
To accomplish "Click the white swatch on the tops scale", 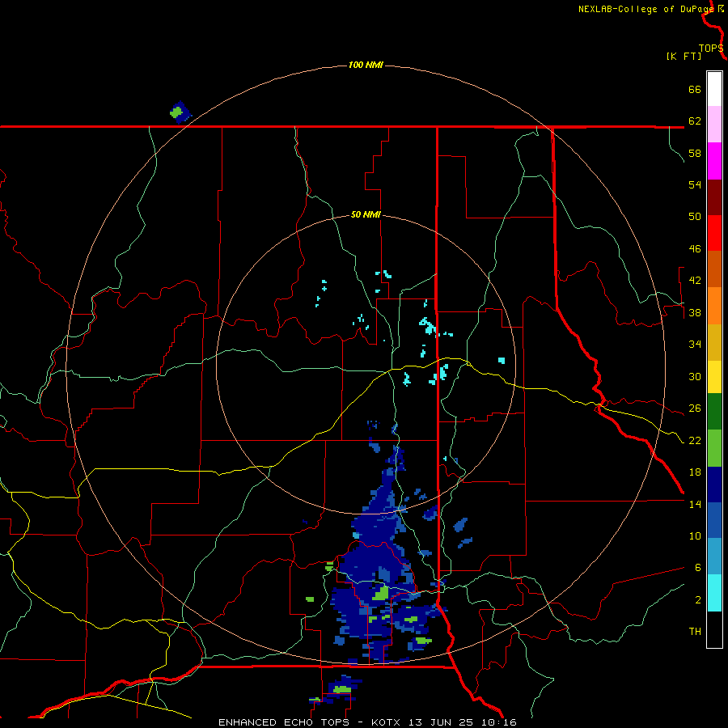I will click(x=714, y=89).
